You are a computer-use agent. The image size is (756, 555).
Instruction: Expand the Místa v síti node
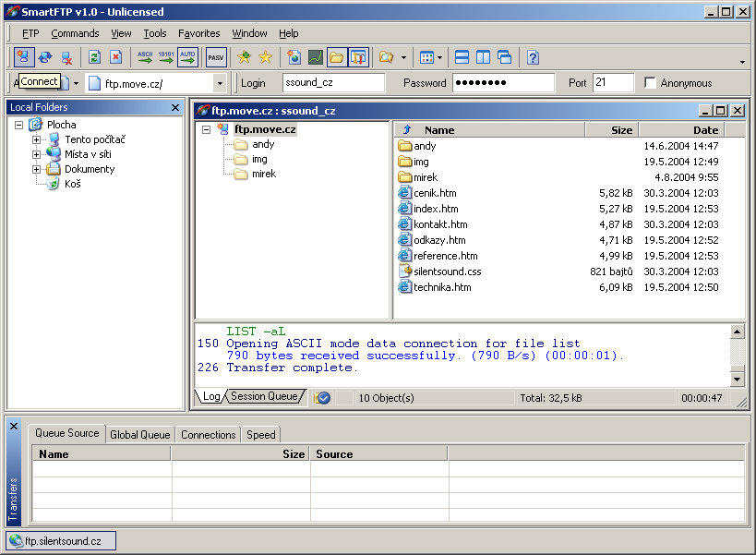[37, 155]
